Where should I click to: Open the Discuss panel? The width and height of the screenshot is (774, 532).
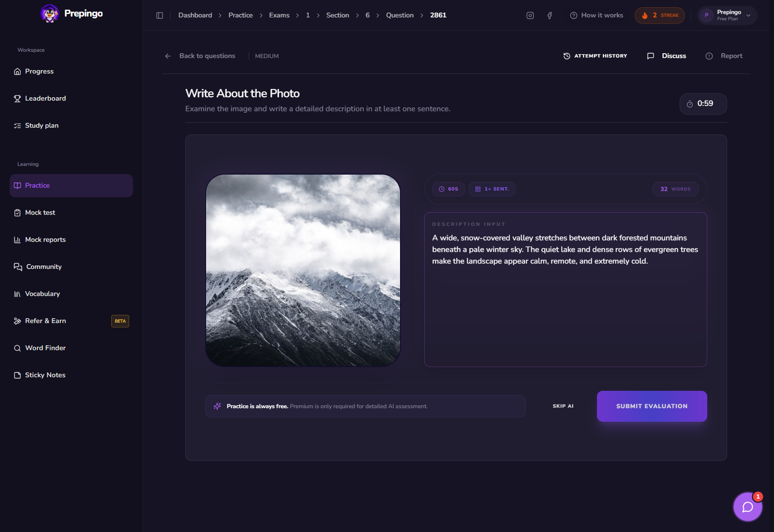667,56
